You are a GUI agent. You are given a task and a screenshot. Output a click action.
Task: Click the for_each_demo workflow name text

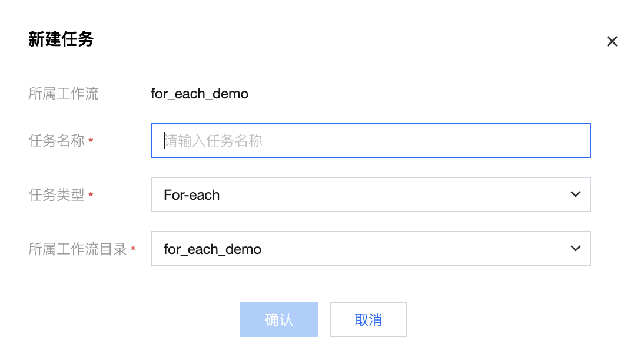pyautogui.click(x=200, y=94)
